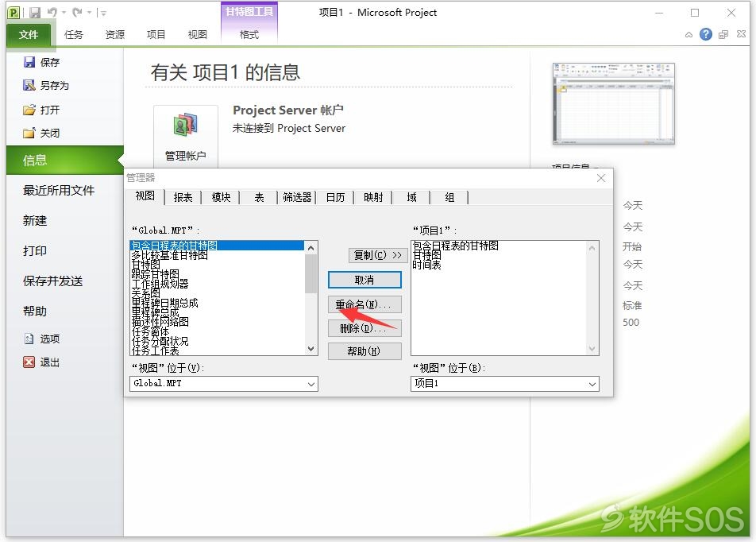The image size is (756, 542).
Task: Open 最近所用文件 in the backstage menu
Action: [x=59, y=191]
